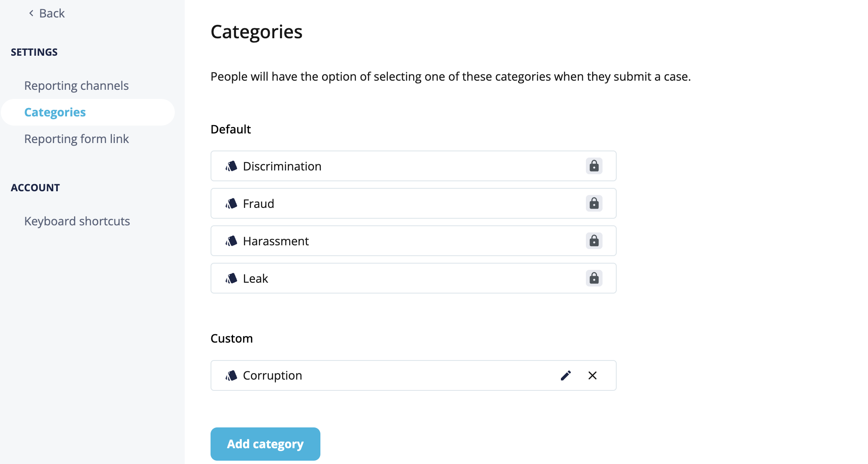The image size is (868, 464).
Task: Open the Reporting form link page
Action: 77,139
